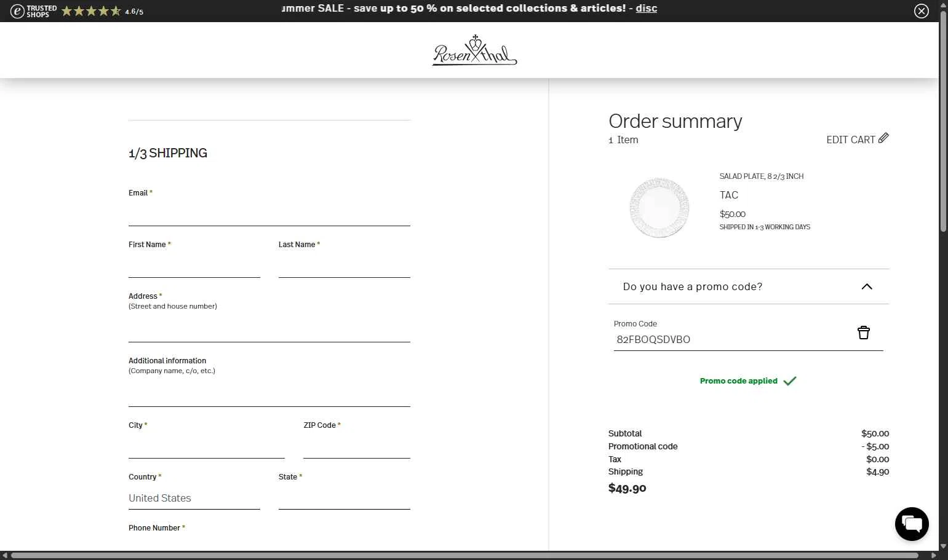Click the promo code text field

point(732,339)
